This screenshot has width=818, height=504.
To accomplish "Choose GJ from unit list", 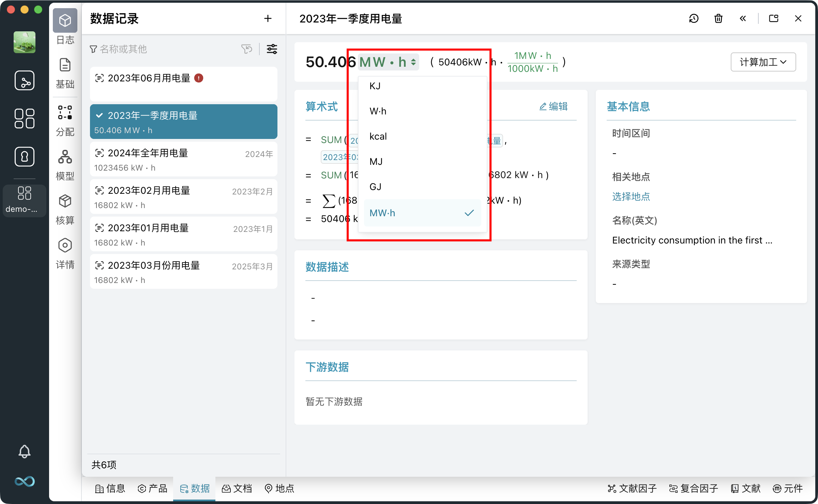I will [375, 187].
